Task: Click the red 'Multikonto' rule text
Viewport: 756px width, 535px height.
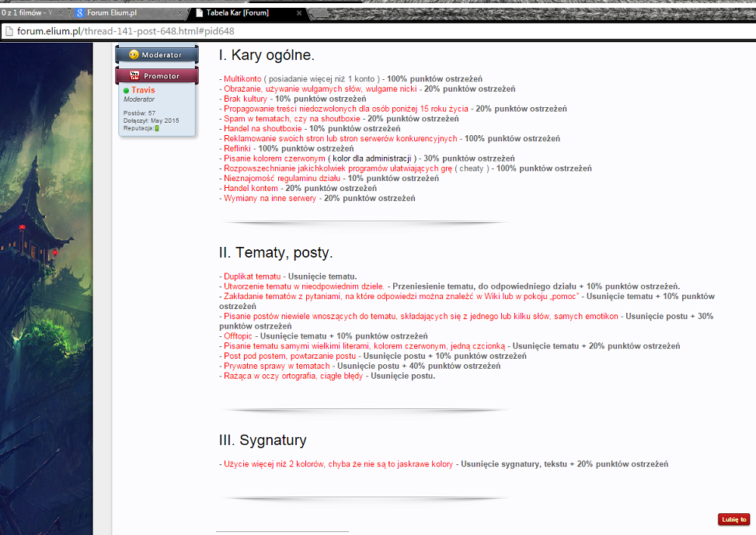Action: click(x=242, y=78)
